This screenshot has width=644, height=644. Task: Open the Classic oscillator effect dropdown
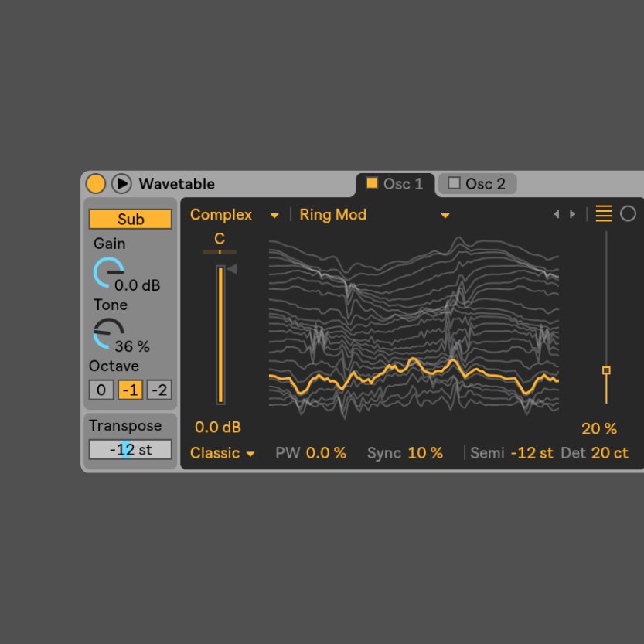click(x=222, y=453)
